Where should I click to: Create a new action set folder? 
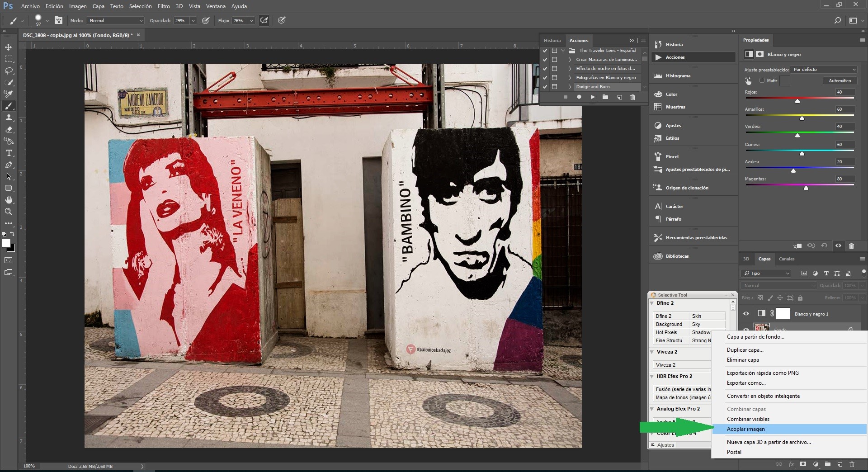[605, 97]
